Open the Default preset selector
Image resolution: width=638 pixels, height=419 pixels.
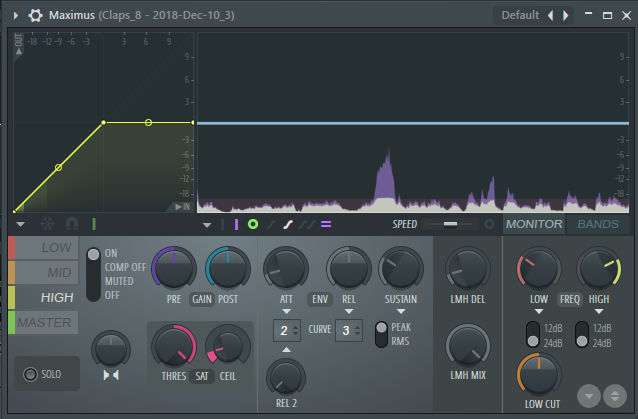pyautogui.click(x=520, y=15)
